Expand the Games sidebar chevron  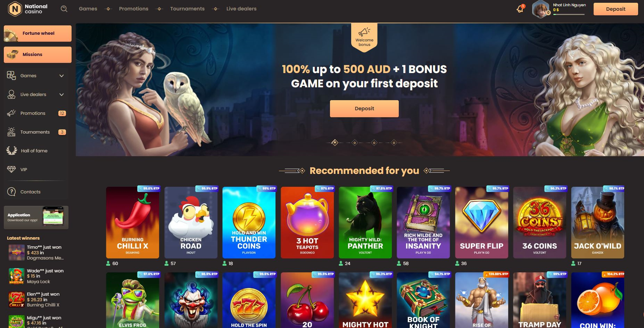pos(61,76)
